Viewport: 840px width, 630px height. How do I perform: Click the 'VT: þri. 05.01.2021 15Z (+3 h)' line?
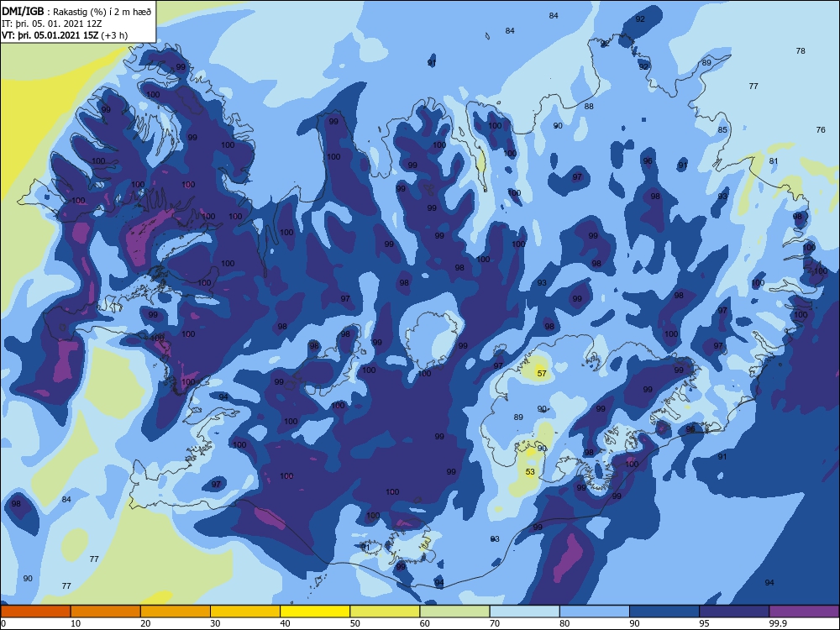click(x=65, y=35)
